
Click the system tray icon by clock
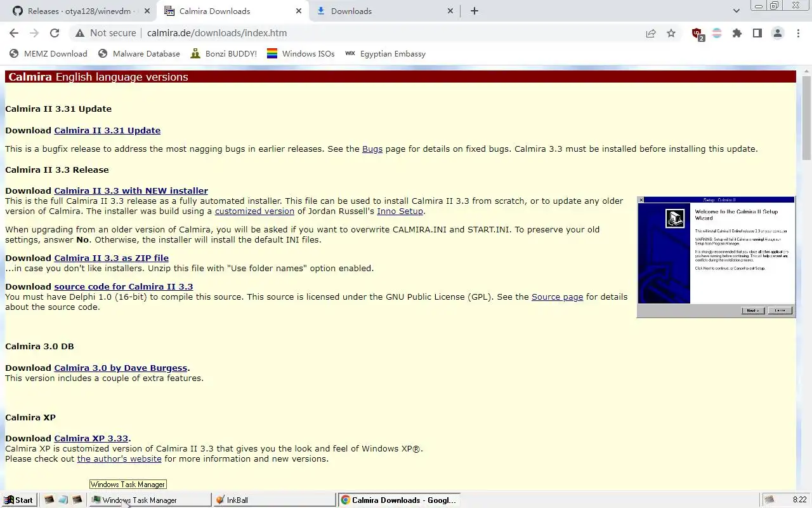[769, 500]
